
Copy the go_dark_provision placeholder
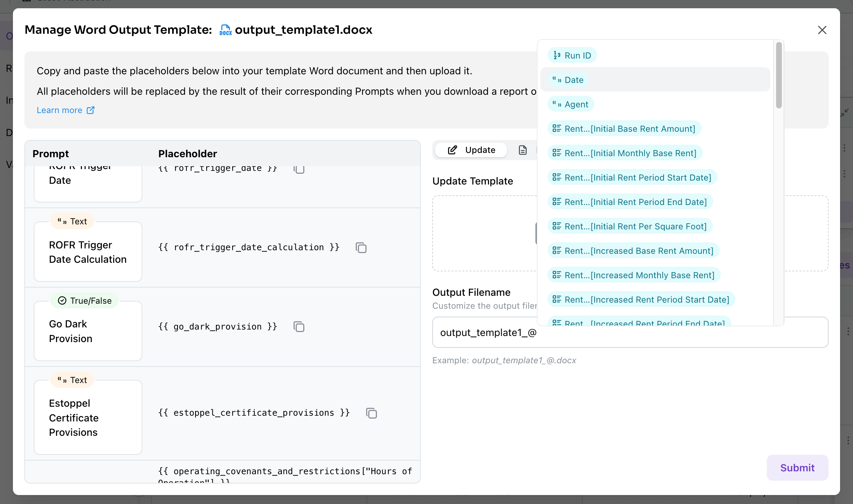pos(299,327)
